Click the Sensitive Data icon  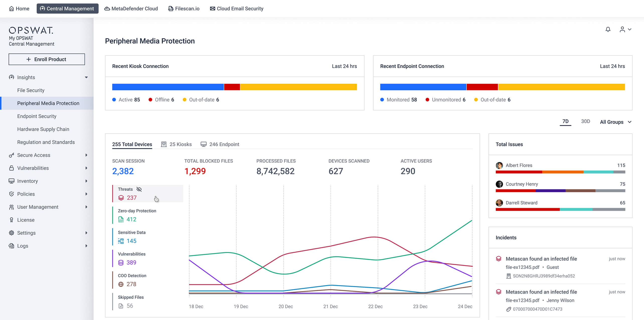click(x=121, y=241)
